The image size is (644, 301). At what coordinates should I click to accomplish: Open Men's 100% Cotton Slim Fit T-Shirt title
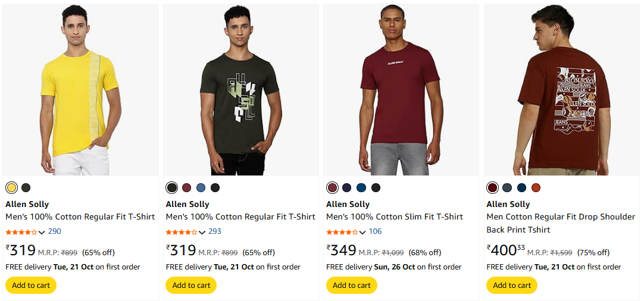pos(394,217)
